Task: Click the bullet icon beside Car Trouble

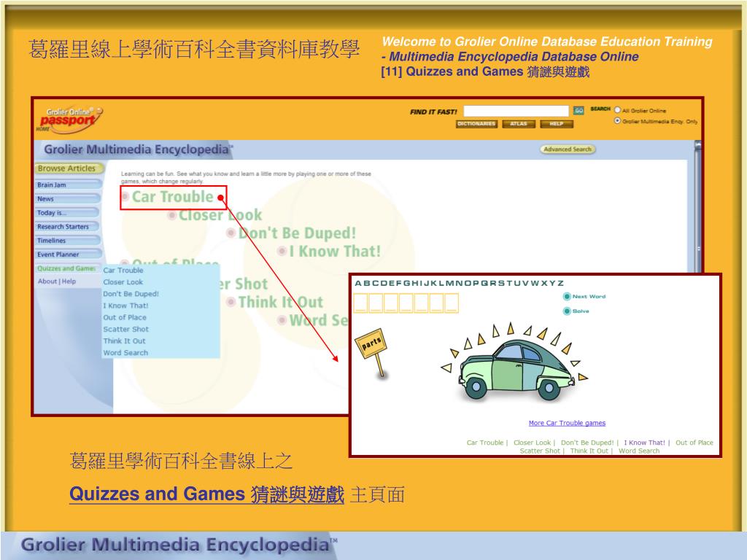Action: (x=125, y=196)
